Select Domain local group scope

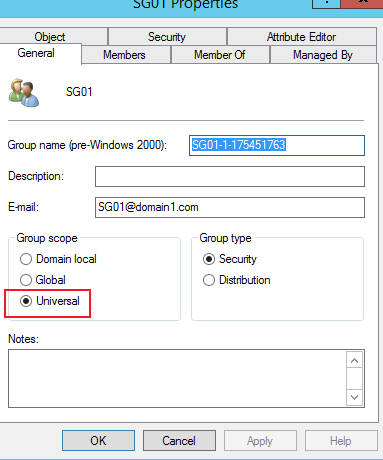point(58,259)
